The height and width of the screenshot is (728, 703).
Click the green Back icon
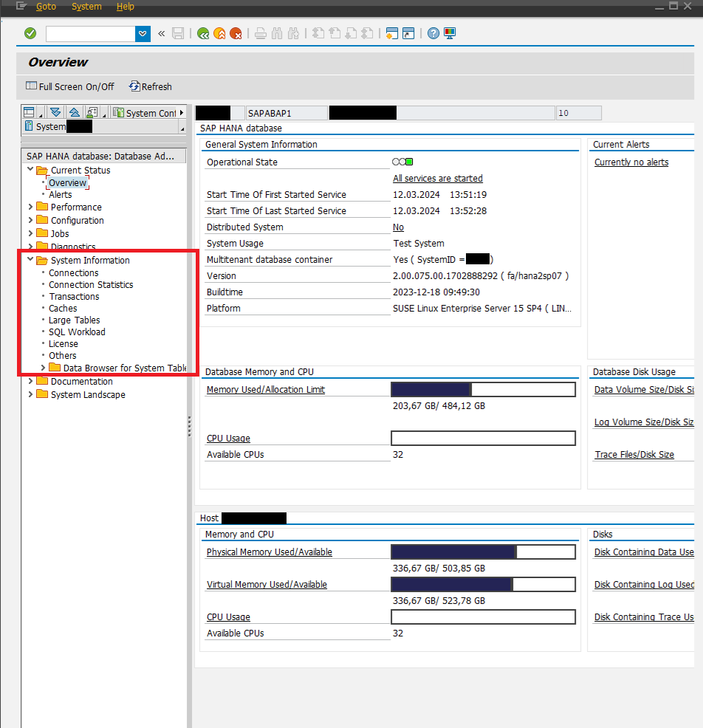(x=203, y=33)
